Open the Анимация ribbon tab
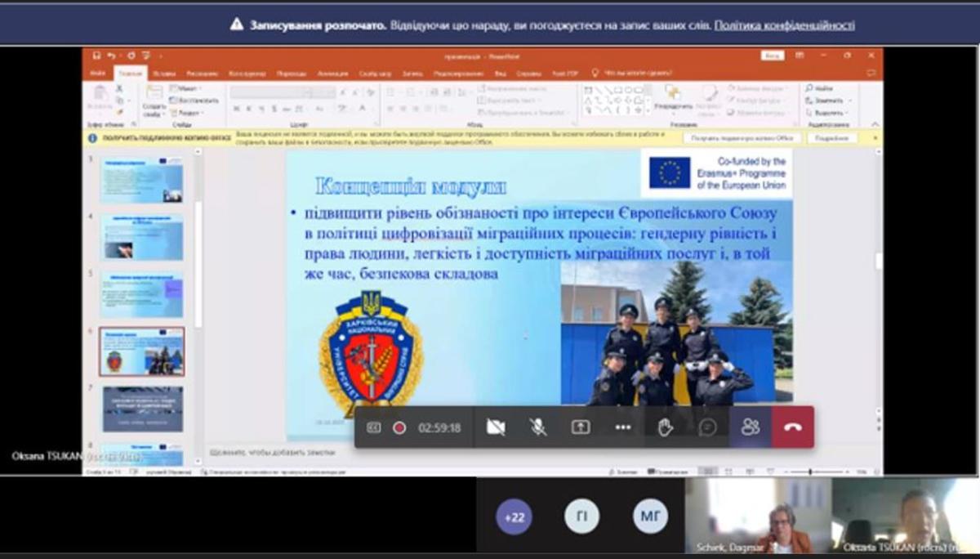The height and width of the screenshot is (559, 980). [332, 74]
